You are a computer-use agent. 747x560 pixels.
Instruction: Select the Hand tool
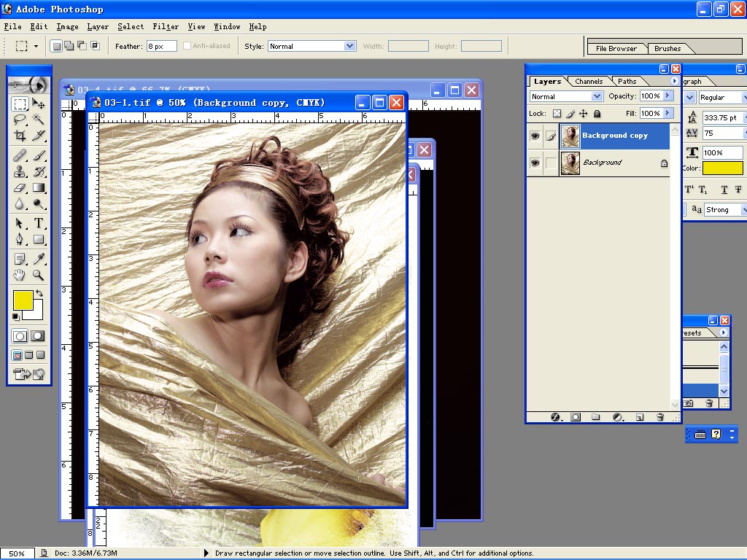point(20,275)
